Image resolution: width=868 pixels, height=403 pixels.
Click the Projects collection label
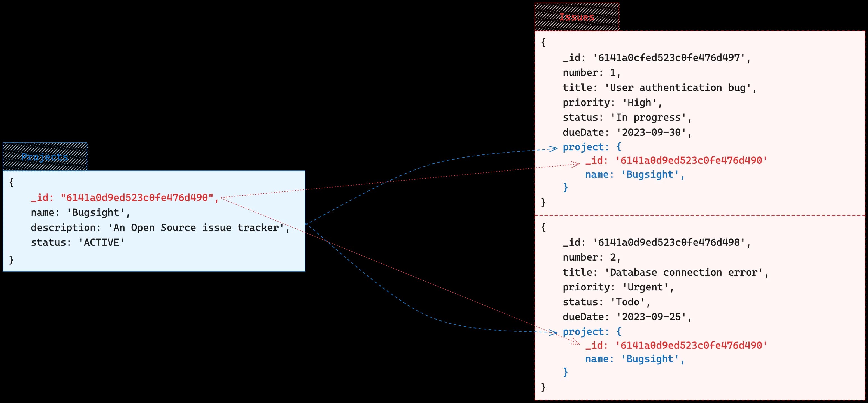[x=45, y=157]
